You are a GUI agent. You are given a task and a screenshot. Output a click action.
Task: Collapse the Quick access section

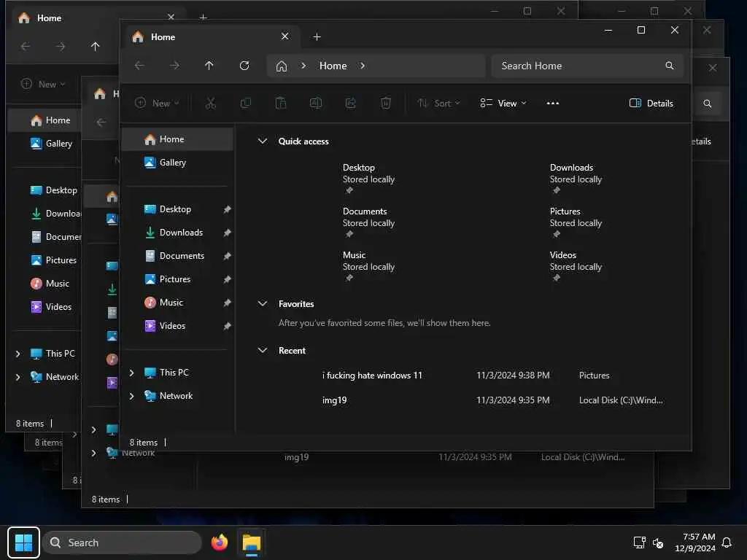pos(263,141)
